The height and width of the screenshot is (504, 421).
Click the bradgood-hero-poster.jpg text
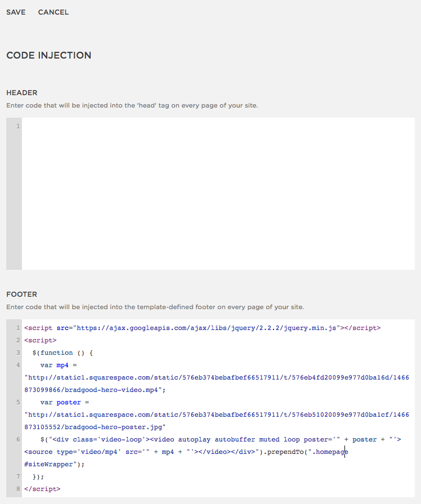click(x=113, y=427)
